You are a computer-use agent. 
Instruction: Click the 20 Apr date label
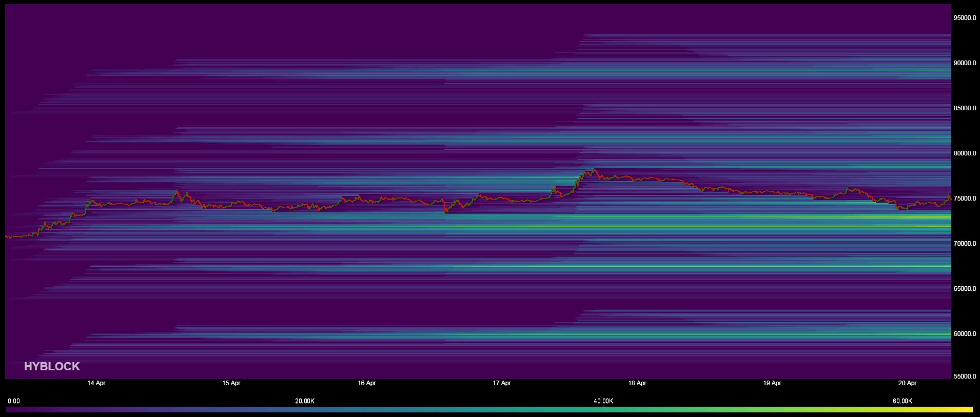[x=907, y=383]
